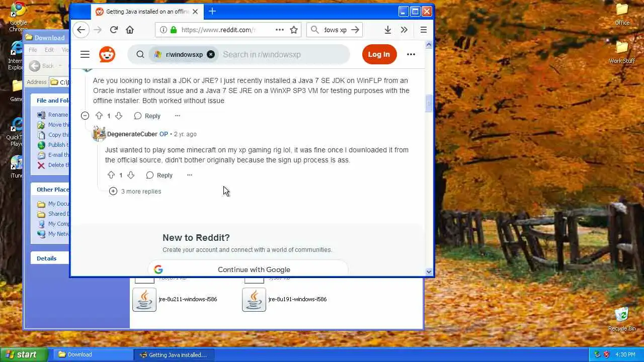Go back in the browser
This screenshot has height=362, width=644.
[81, 30]
